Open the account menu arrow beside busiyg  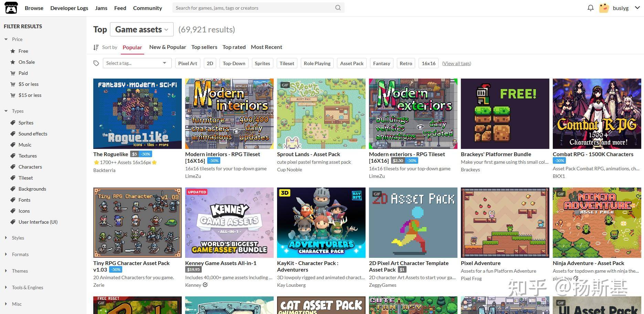point(637,8)
